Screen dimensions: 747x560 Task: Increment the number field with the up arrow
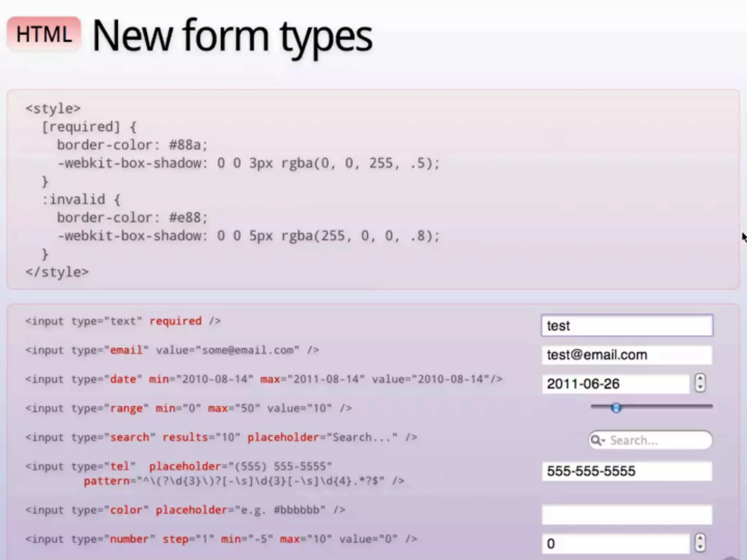pyautogui.click(x=700, y=538)
